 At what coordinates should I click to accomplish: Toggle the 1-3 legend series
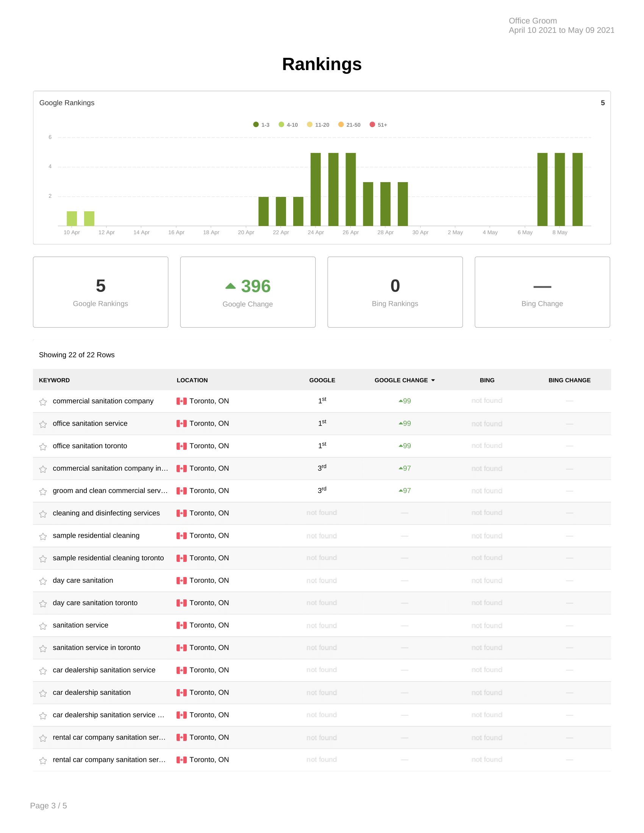pyautogui.click(x=261, y=125)
